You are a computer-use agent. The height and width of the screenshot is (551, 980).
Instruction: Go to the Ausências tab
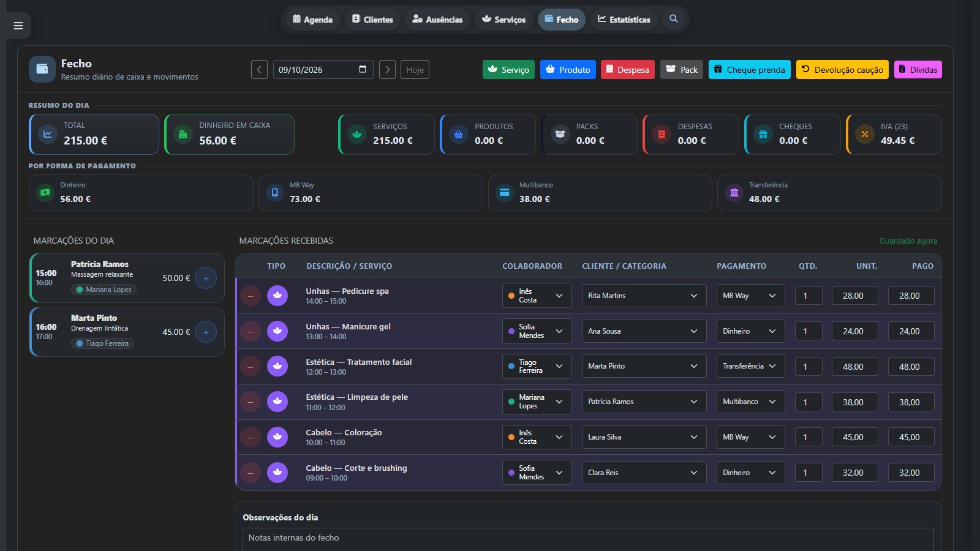[x=437, y=20]
